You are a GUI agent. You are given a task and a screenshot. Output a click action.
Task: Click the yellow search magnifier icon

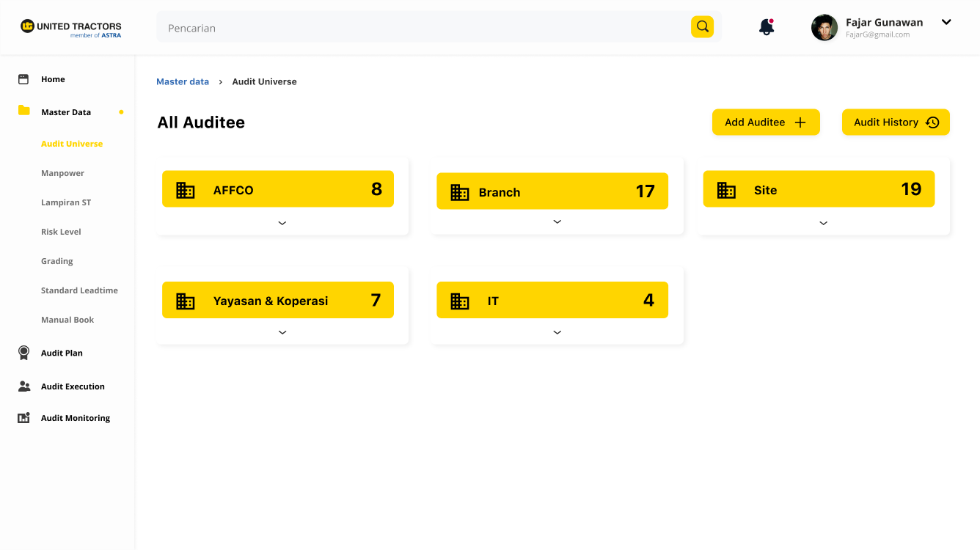702,27
